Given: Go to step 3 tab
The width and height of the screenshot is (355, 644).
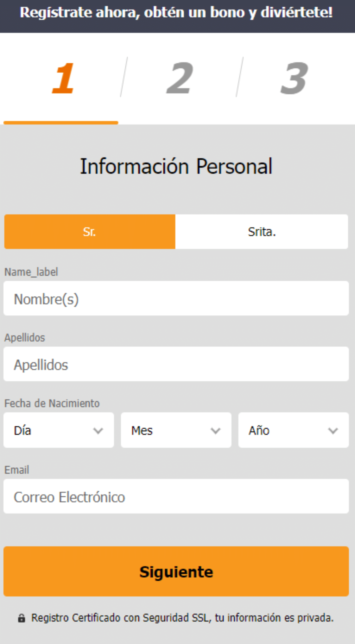Looking at the screenshot, I should pos(294,78).
